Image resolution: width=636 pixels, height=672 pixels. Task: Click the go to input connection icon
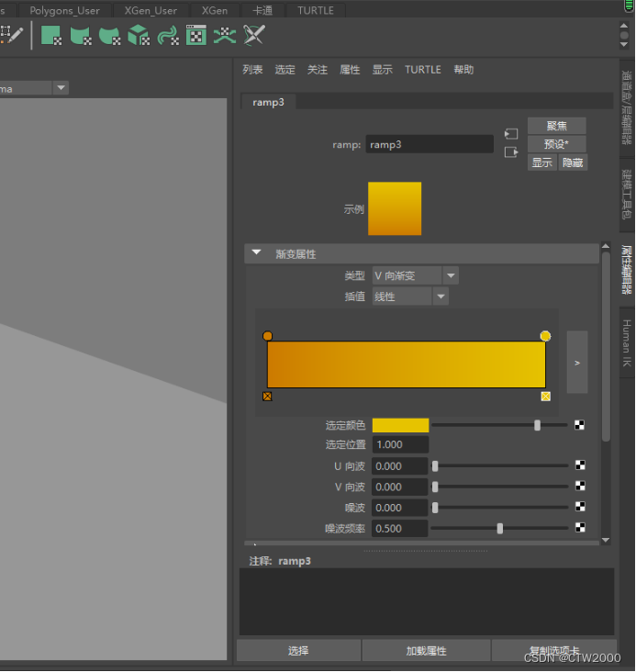511,134
